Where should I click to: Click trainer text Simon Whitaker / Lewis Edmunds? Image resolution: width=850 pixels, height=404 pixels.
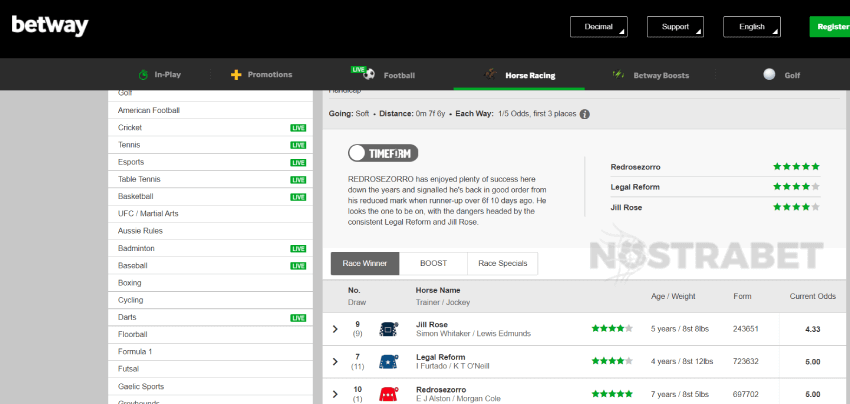point(473,334)
